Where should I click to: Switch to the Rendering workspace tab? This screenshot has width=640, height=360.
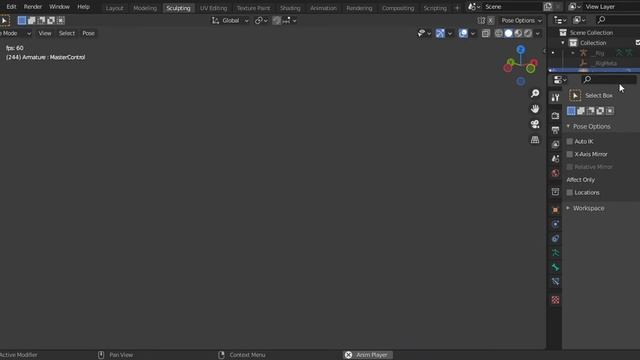point(359,8)
